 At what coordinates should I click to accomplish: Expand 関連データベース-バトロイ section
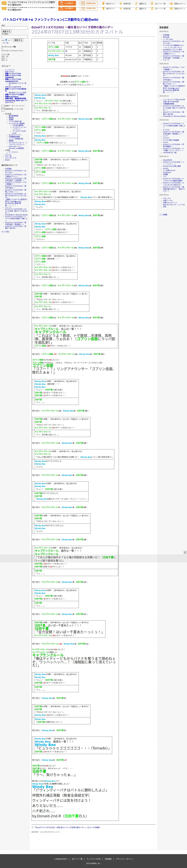(3, 106)
